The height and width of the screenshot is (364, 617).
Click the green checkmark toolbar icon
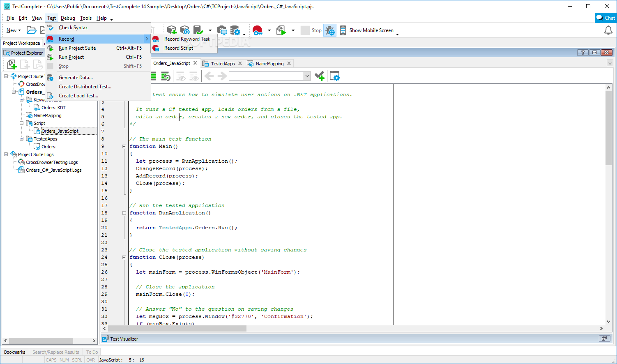tap(198, 30)
